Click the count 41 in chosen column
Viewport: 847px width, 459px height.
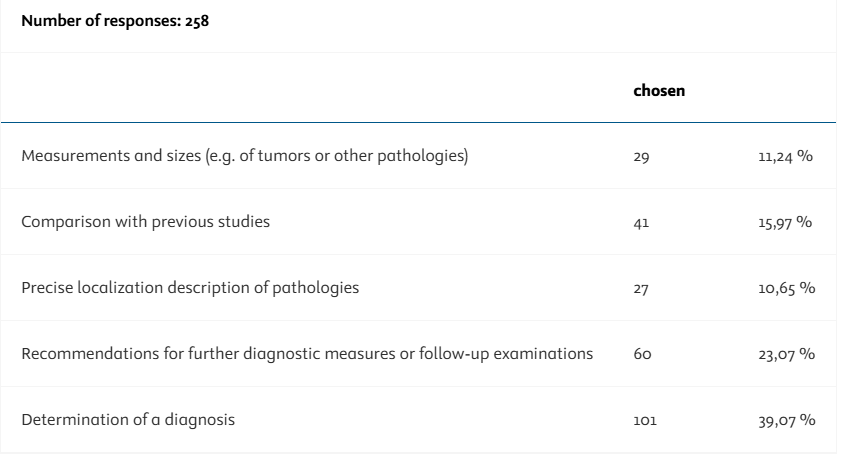coord(642,222)
